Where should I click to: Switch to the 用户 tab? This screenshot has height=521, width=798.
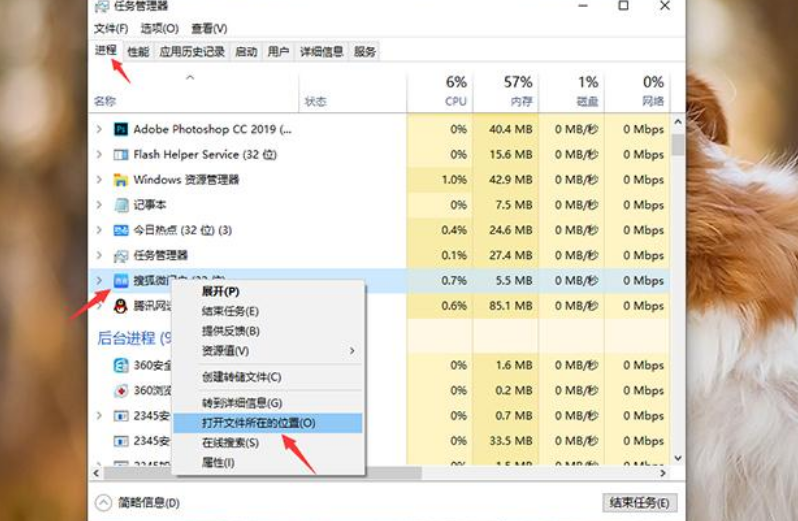point(278,51)
